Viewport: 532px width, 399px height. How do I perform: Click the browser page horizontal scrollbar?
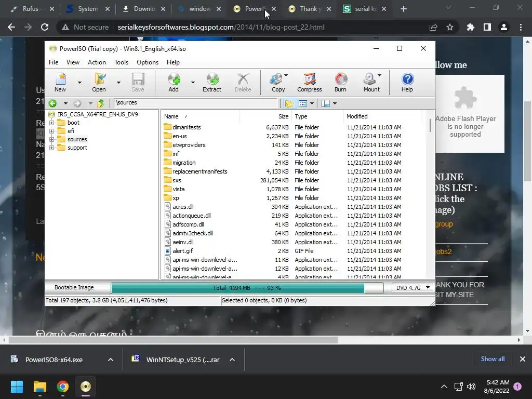[173, 340]
